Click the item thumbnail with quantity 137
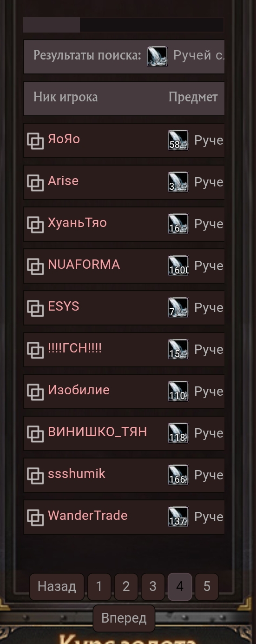 tap(178, 517)
